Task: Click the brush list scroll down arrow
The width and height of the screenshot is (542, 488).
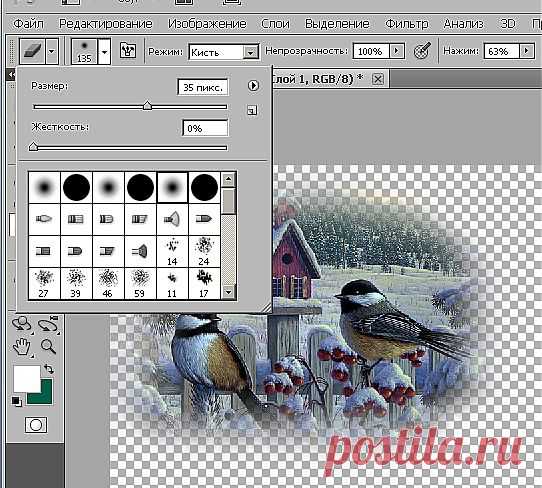Action: [228, 292]
